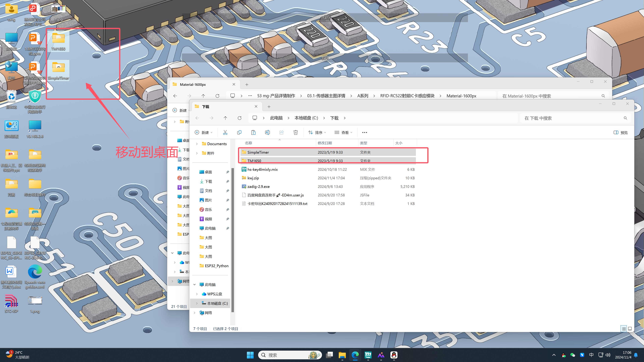Viewport: 644px width, 362px height.
Task: Collapse the 此电脑 node in the sidebar
Action: click(x=195, y=285)
